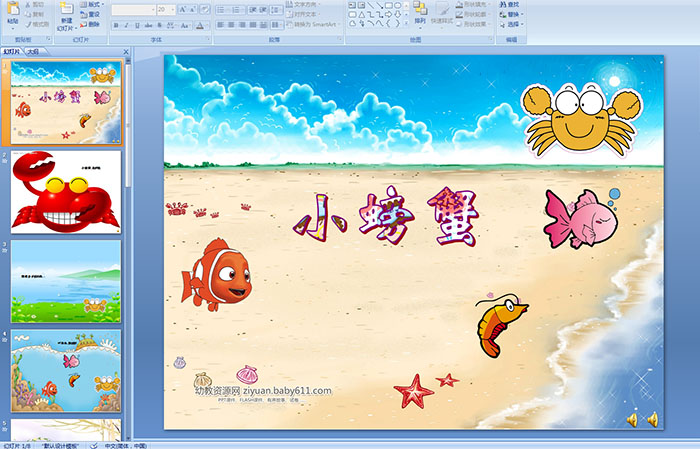This screenshot has height=449, width=700.
Task: Select the Text Box shape in gallery
Action: click(352, 5)
